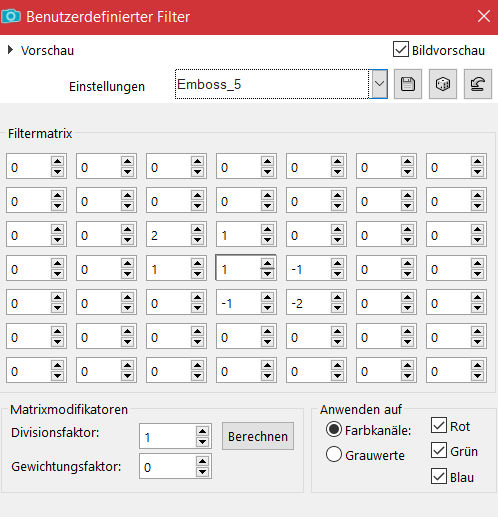Increase row four, fifth column -1 cell
498x517 pixels.
(x=338, y=263)
